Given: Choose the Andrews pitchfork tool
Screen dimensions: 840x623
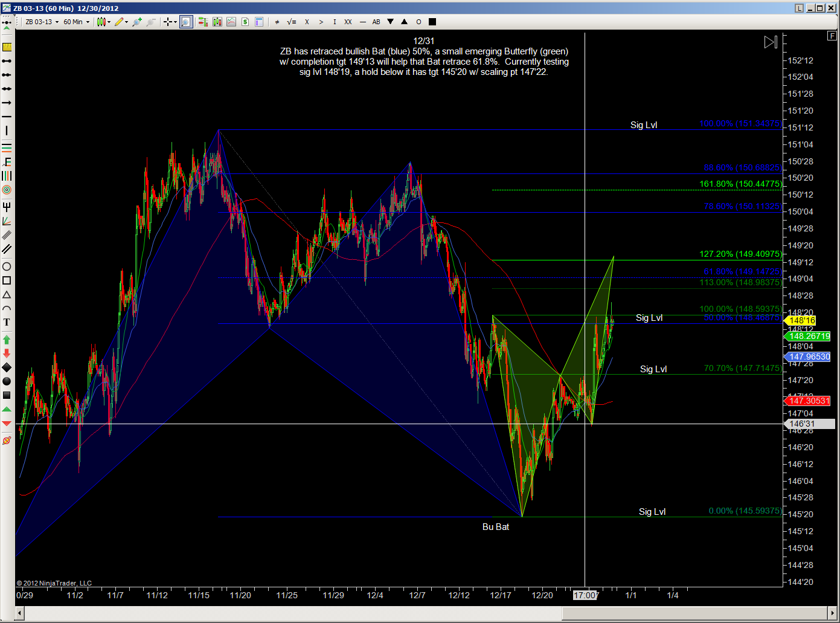Looking at the screenshot, I should pos(7,207).
